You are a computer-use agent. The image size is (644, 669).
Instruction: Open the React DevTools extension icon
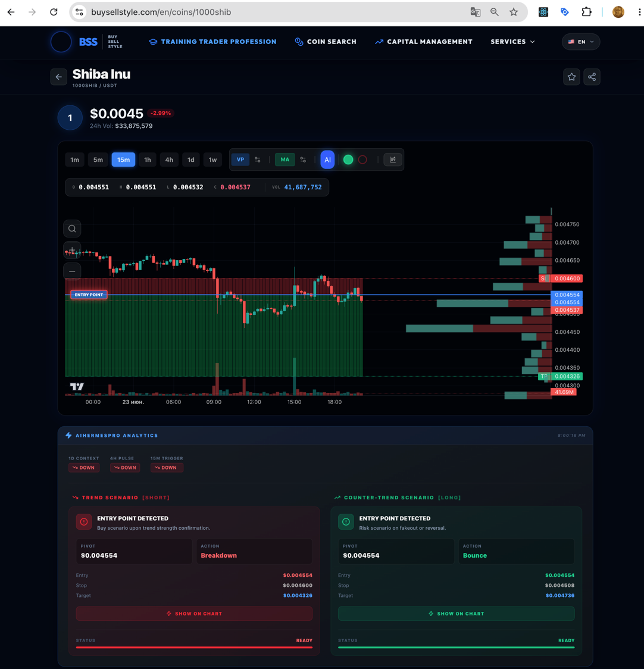click(543, 12)
